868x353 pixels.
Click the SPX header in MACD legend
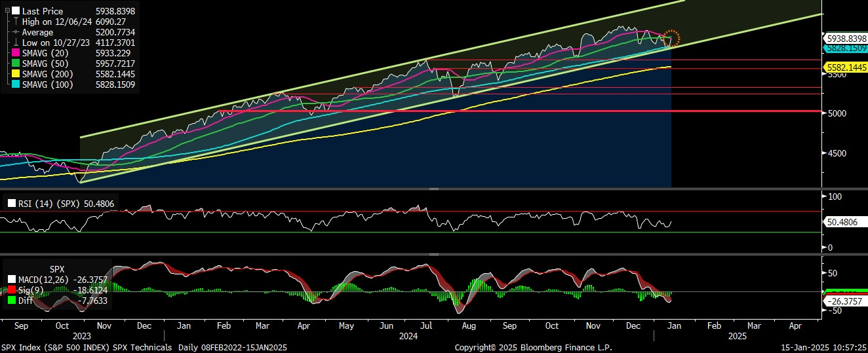point(58,269)
